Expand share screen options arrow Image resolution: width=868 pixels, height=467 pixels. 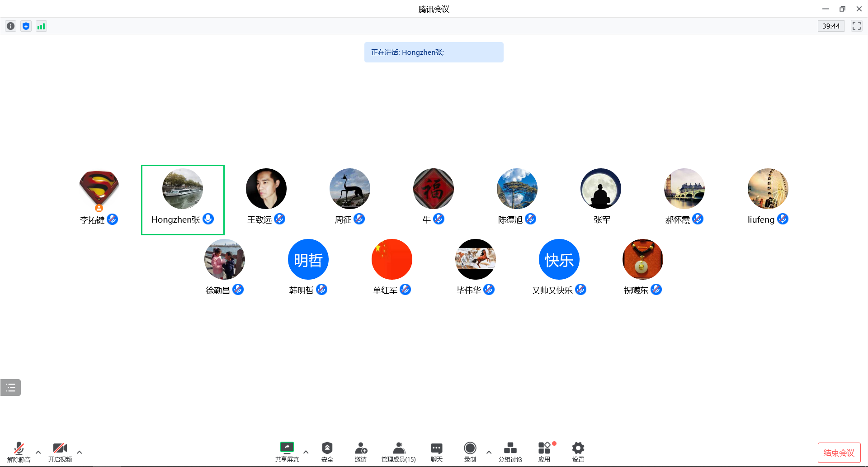coord(306,452)
